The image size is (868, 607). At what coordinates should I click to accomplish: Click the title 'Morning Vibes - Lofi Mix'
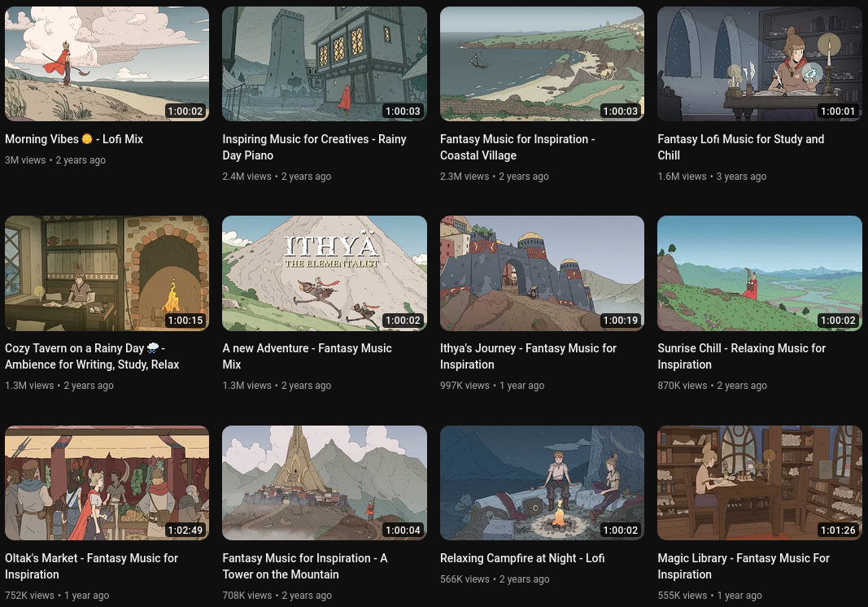[74, 139]
